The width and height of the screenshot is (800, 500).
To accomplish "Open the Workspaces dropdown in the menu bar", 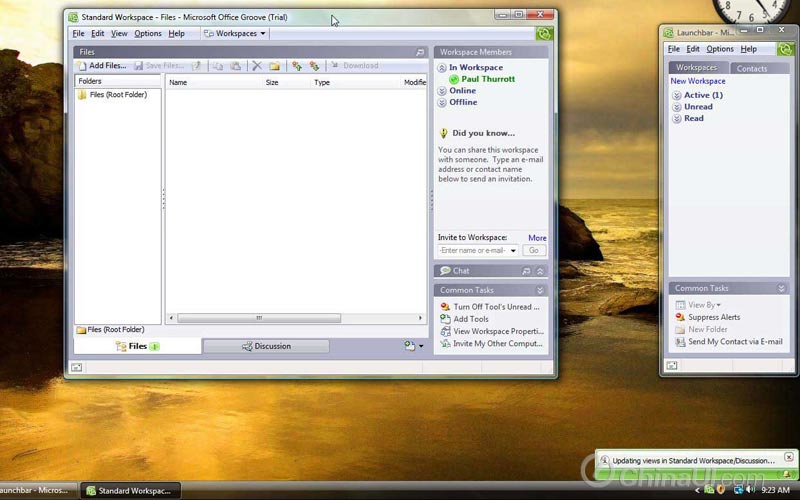I will tap(236, 34).
